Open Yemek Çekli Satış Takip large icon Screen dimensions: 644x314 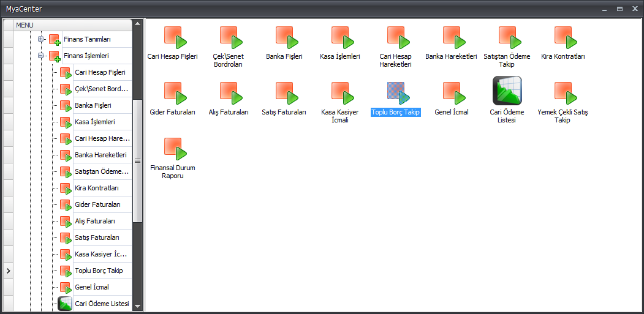click(x=566, y=93)
